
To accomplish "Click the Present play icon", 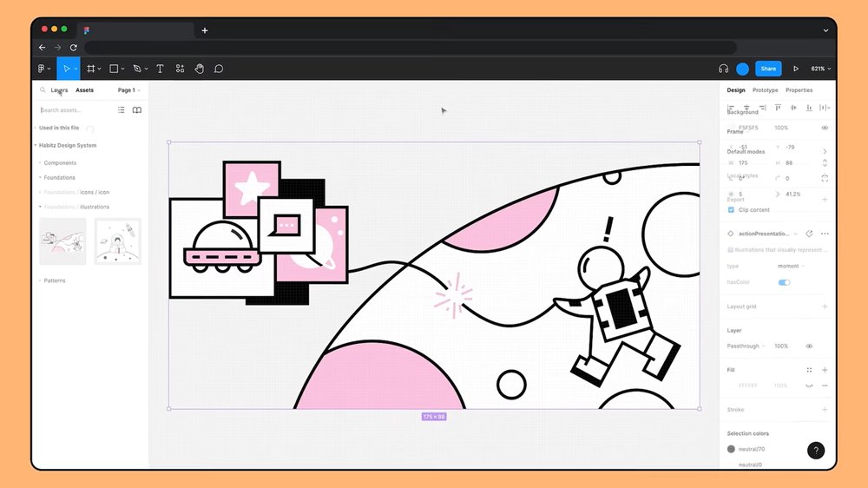I will click(795, 69).
